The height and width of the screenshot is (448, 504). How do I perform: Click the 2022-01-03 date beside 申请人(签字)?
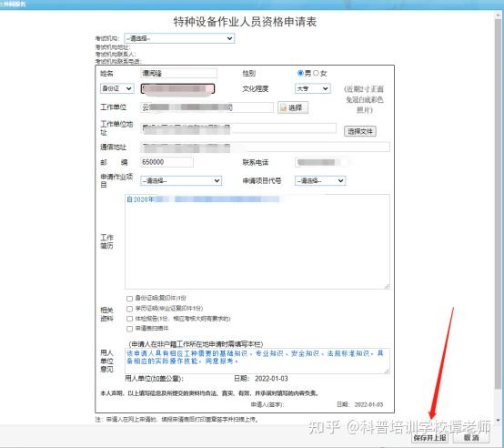tap(368, 404)
